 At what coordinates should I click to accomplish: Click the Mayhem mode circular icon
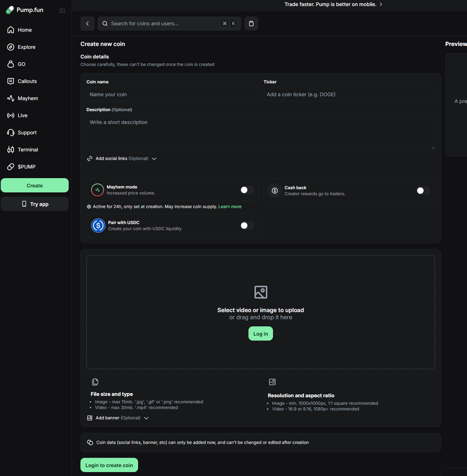point(98,190)
